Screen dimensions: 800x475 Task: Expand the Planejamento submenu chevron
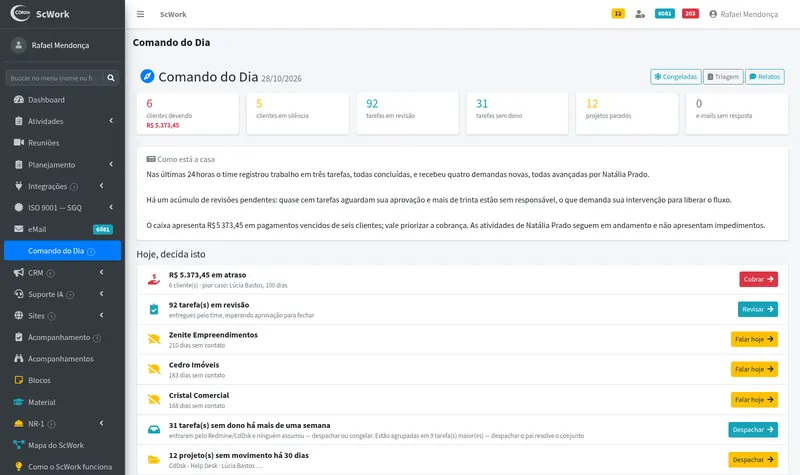coord(111,164)
